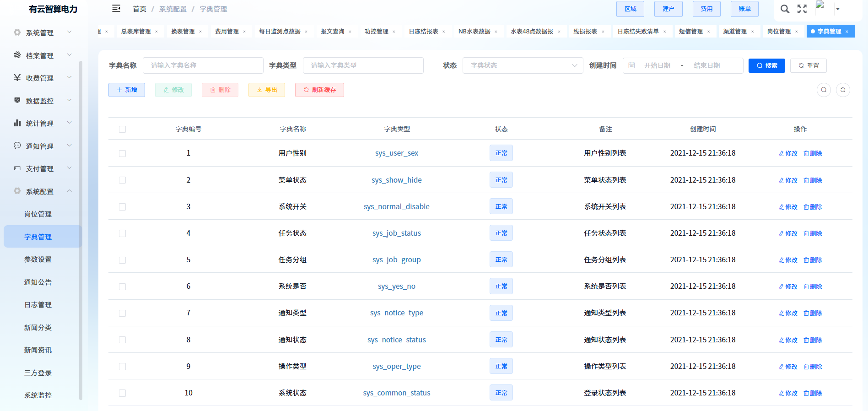Screen dimensions: 868x411
Task: Collapse the 系统配置 sidebar menu
Action: coord(43,191)
